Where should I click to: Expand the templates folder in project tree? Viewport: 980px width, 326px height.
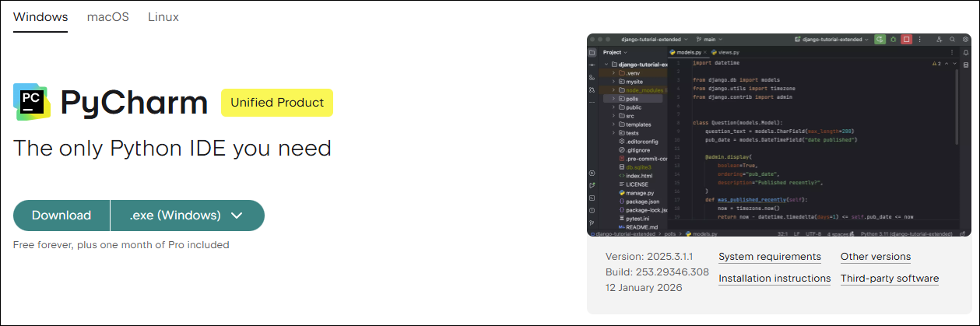(613, 124)
